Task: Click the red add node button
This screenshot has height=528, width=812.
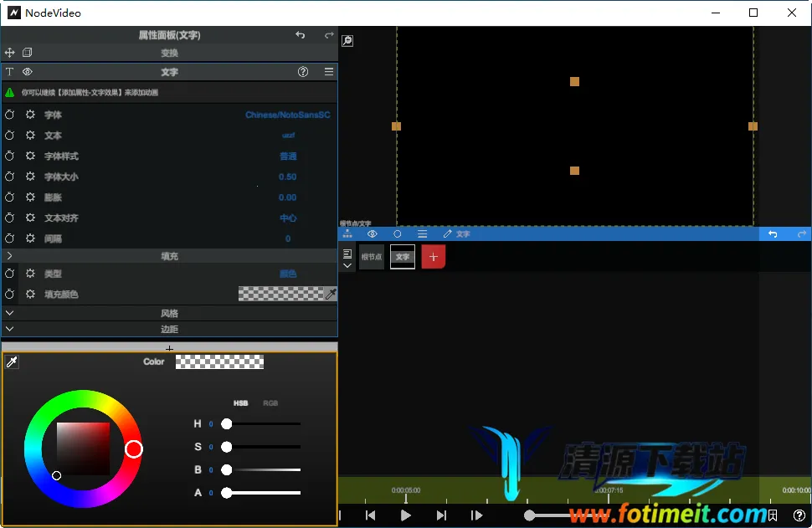Action: coord(433,257)
